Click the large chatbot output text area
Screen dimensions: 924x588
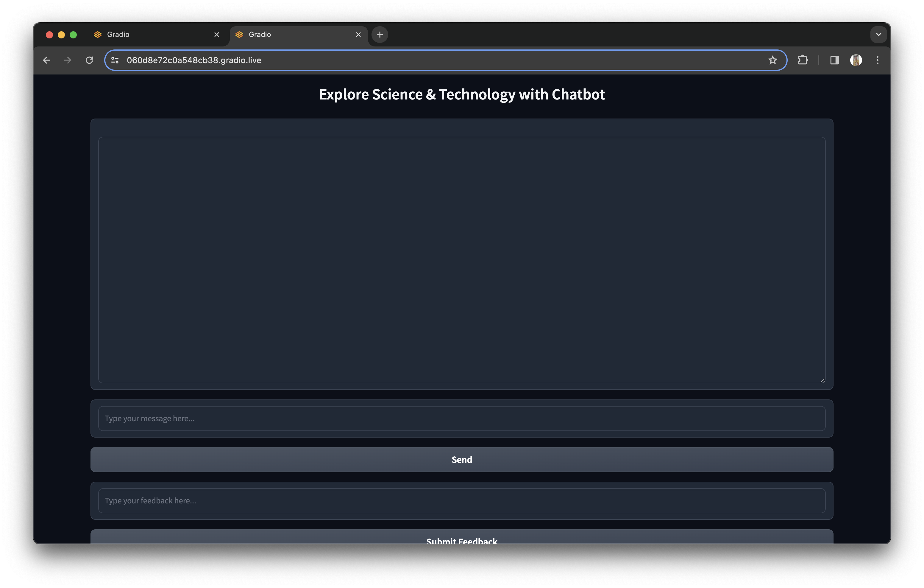tap(462, 260)
